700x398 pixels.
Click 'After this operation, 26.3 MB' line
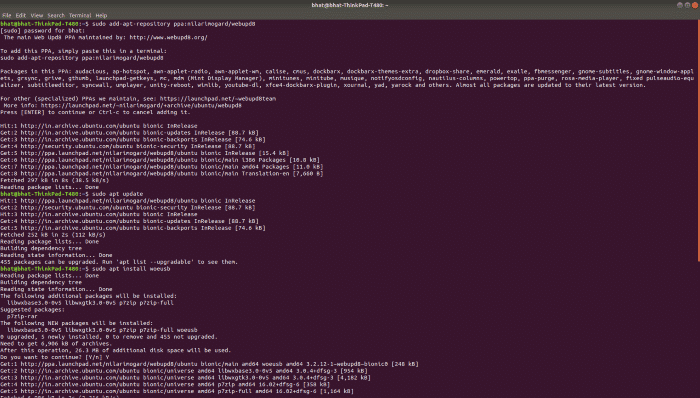point(116,350)
